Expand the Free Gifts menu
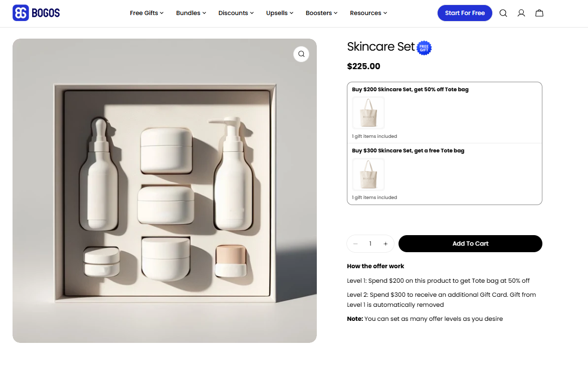This screenshot has height=374, width=588. pos(147,13)
